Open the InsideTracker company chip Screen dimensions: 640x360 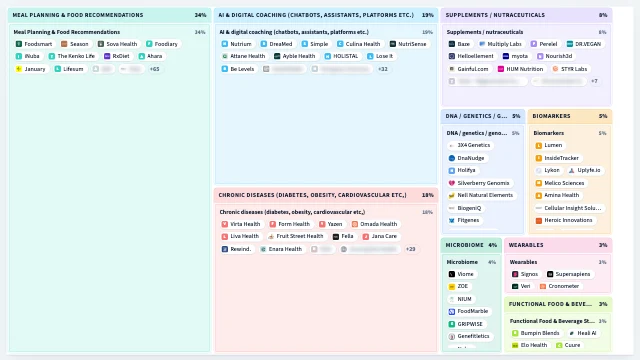[x=558, y=158]
